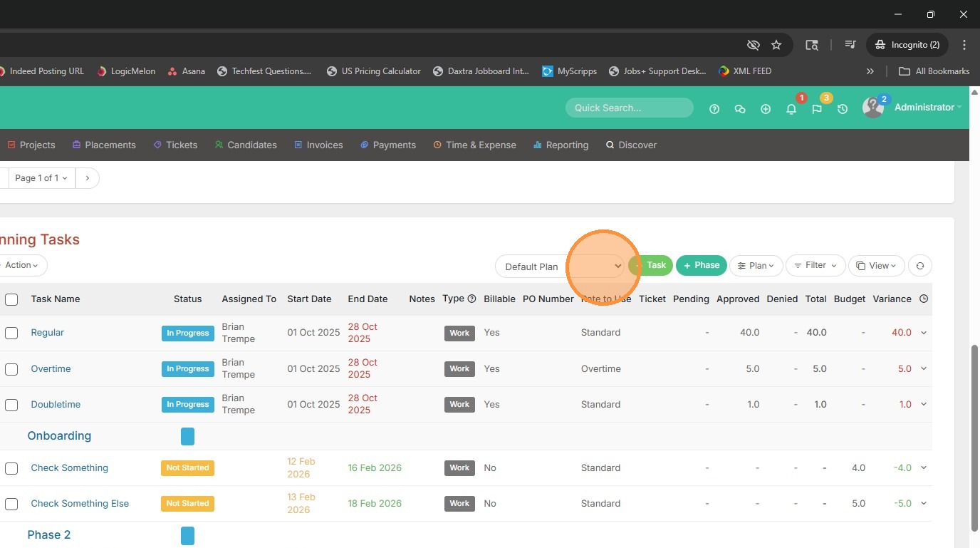Expand the Regular row chevron

(924, 333)
